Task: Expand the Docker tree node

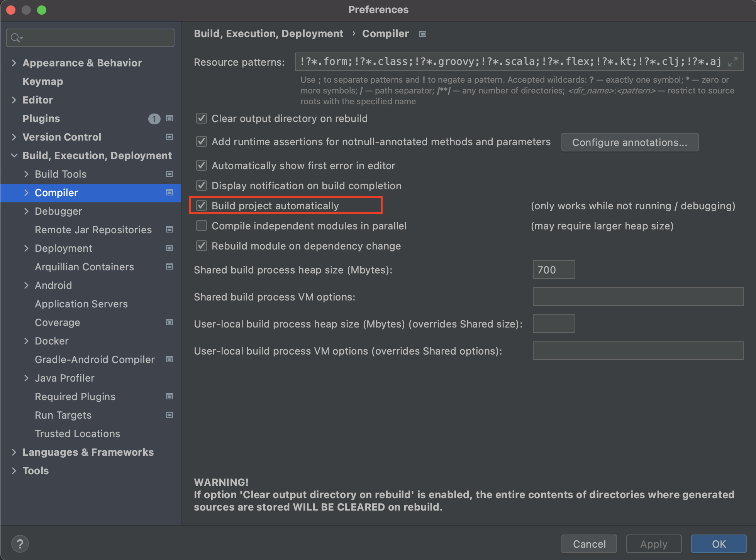Action: click(26, 341)
